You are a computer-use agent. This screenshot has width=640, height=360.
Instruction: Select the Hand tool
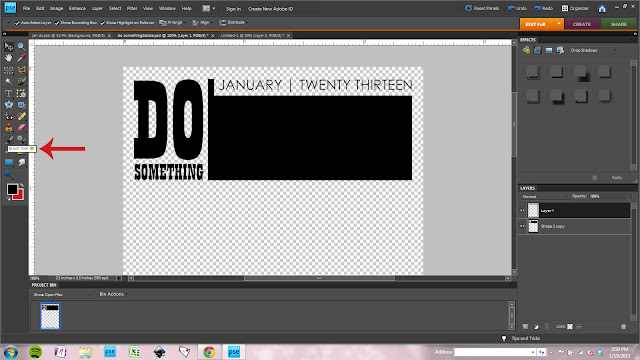click(8, 58)
